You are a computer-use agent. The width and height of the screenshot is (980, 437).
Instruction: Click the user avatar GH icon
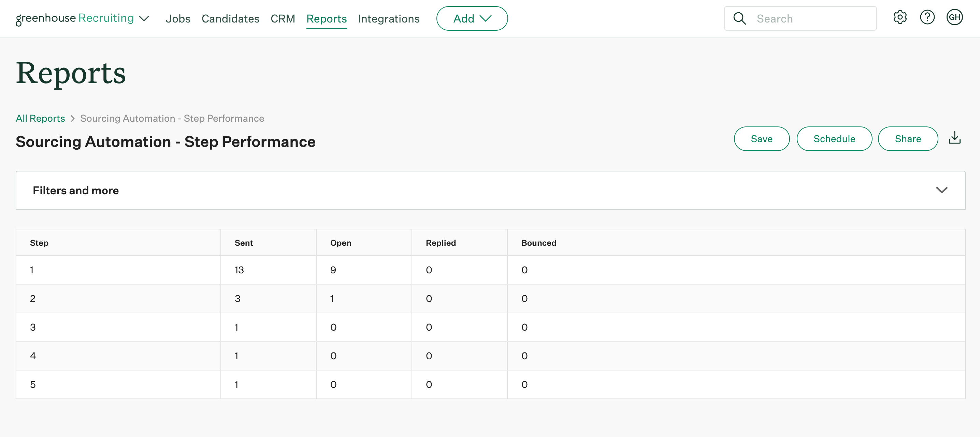[x=956, y=17]
